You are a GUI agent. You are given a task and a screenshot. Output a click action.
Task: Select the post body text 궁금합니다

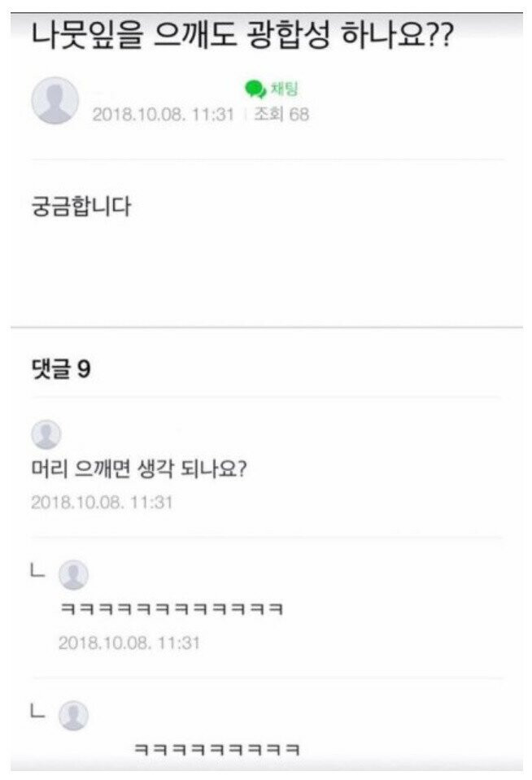pyautogui.click(x=80, y=207)
